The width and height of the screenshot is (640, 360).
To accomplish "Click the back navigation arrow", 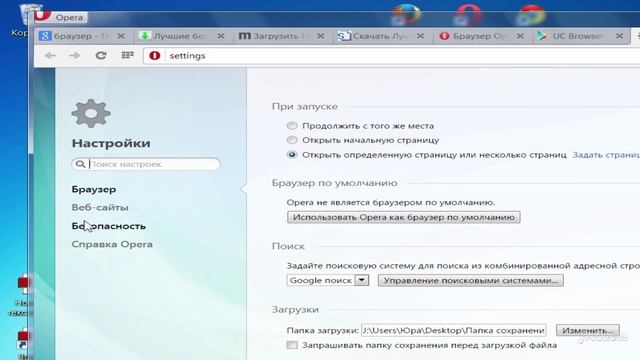I will tap(50, 56).
